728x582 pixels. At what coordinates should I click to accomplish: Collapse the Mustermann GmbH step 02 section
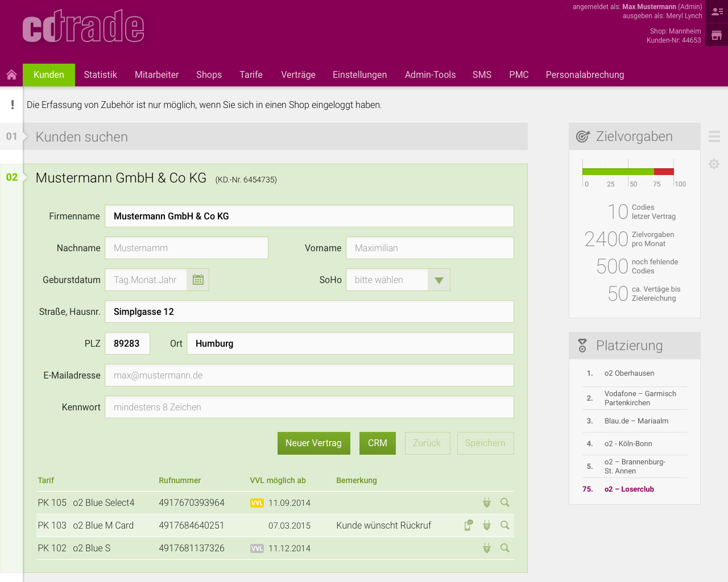[x=12, y=177]
